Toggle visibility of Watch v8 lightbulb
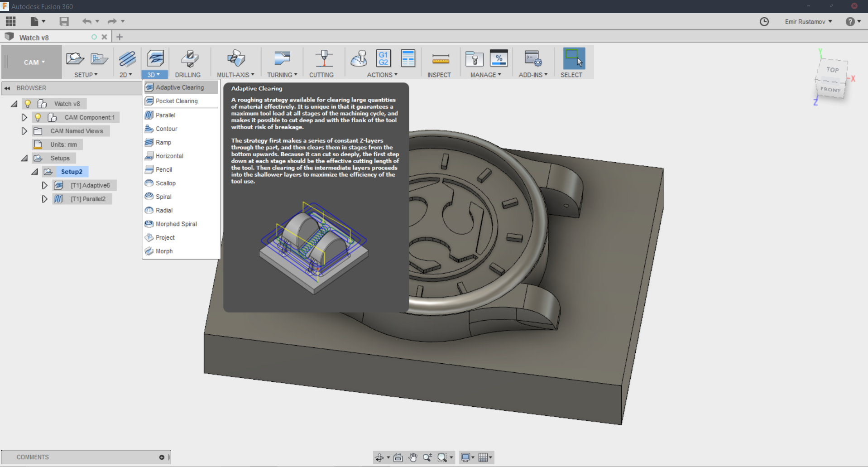 pyautogui.click(x=28, y=104)
